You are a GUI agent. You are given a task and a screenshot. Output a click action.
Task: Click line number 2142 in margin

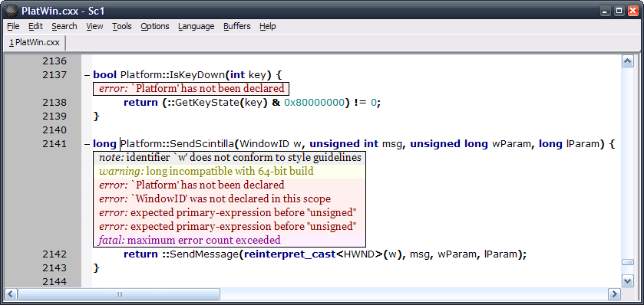pyautogui.click(x=54, y=254)
